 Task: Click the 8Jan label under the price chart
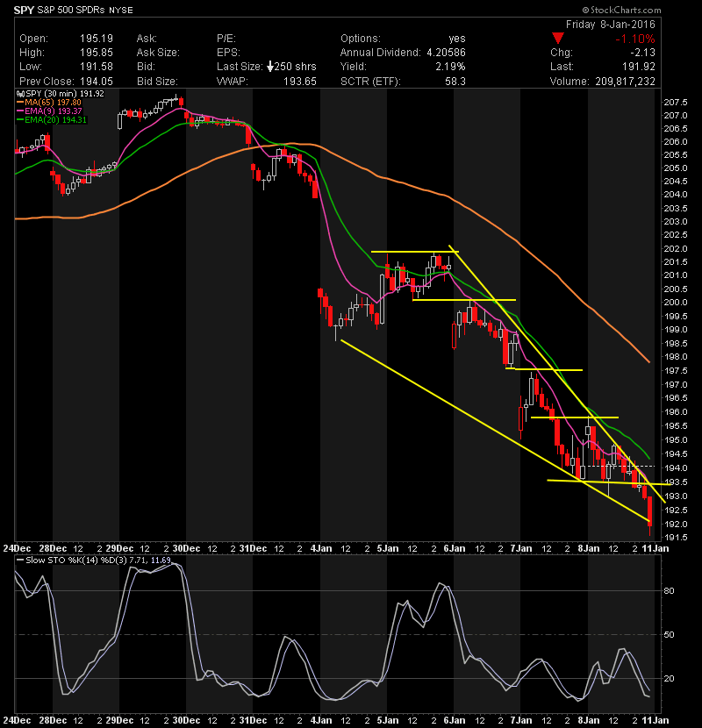pos(588,548)
